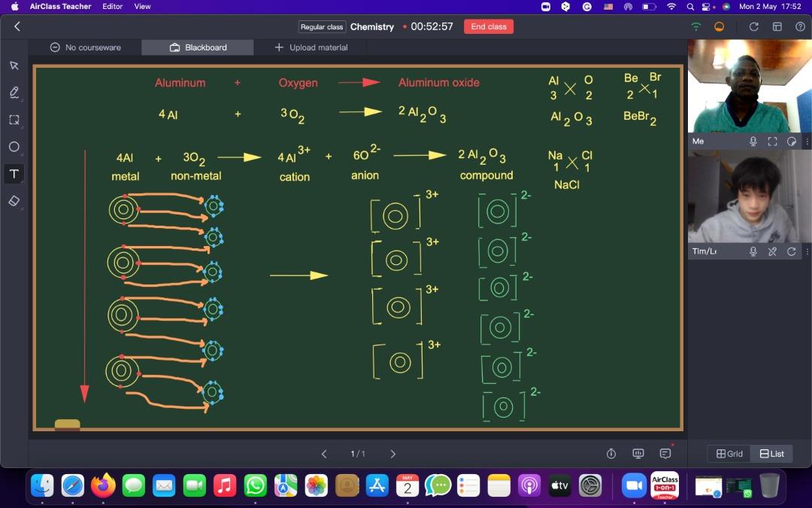Toggle Tim's microphone
Viewport: 812px width, 508px height.
753,251
